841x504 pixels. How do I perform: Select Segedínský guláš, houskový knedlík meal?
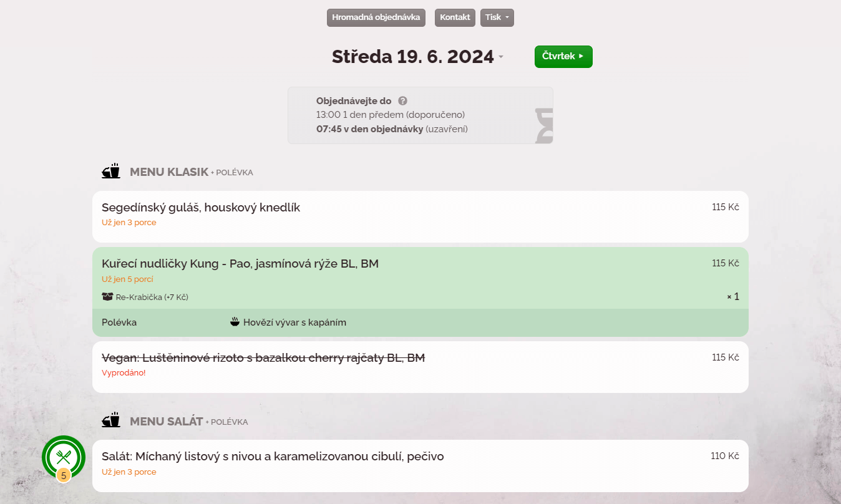coord(201,208)
